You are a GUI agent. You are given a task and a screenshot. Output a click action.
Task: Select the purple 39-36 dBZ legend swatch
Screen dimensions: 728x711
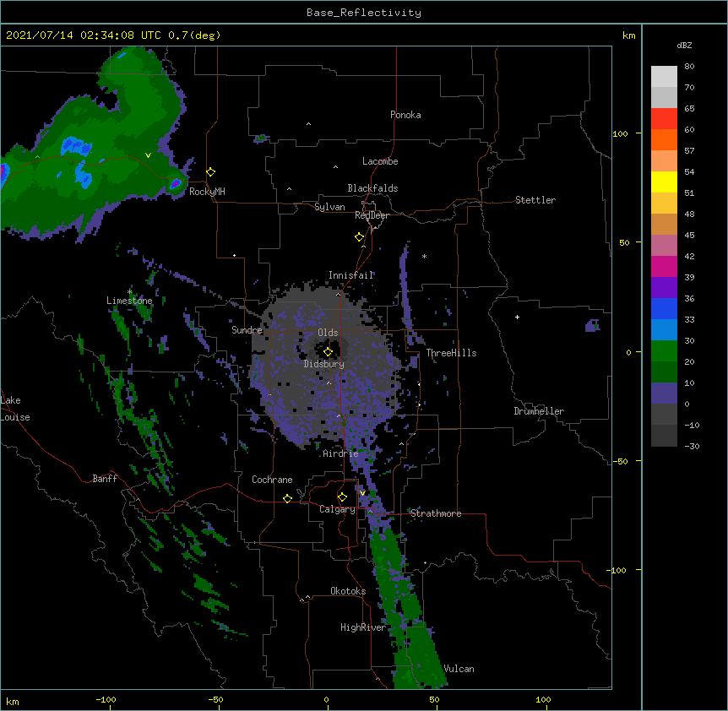664,288
